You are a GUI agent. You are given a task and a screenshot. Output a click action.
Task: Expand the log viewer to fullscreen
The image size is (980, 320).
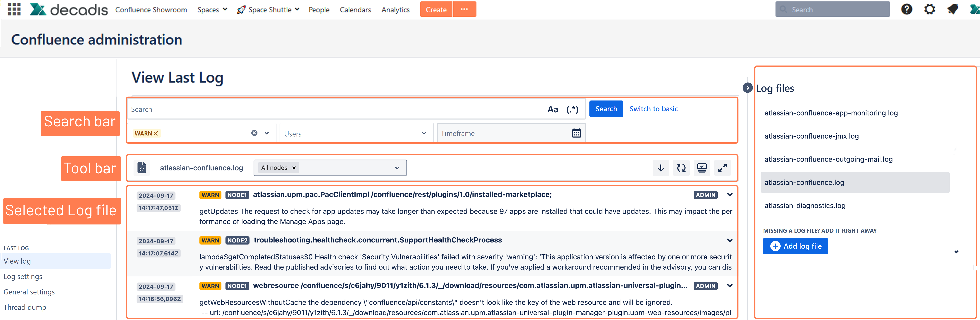(x=722, y=168)
